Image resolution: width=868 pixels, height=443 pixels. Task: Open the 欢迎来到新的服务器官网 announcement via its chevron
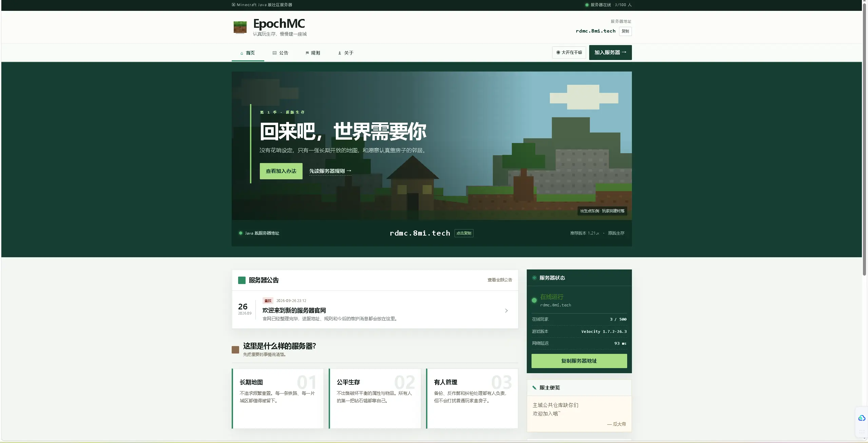[x=506, y=311]
